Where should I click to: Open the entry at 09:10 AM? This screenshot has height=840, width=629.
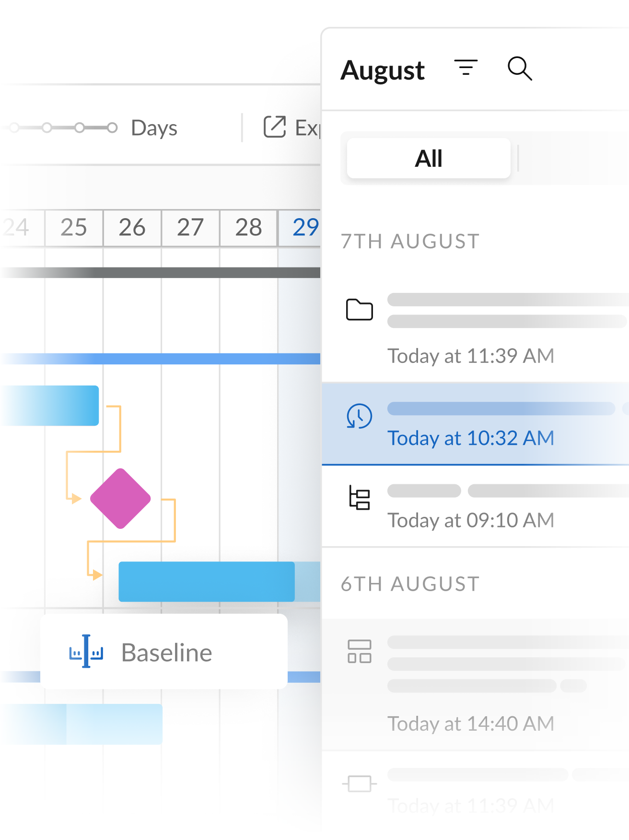coord(470,520)
